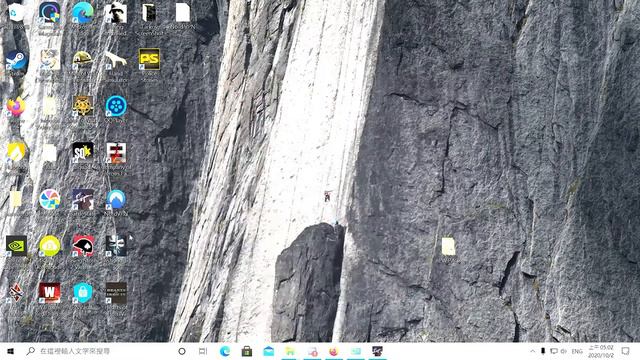Open the red W game shortcut
The image size is (640, 360).
tap(49, 293)
